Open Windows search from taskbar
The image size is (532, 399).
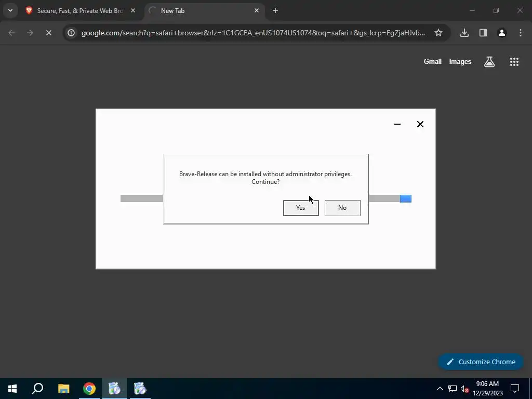[x=37, y=389]
